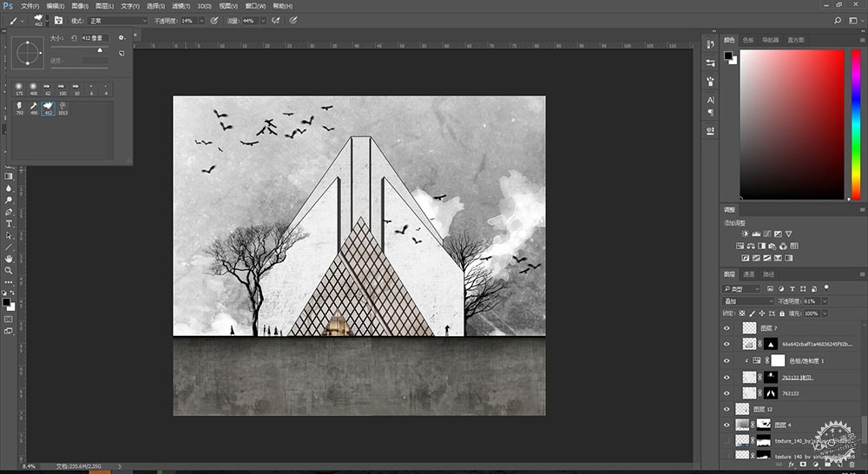Change screen mode icon at toolbar bottom
The width and height of the screenshot is (868, 474).
[x=9, y=331]
